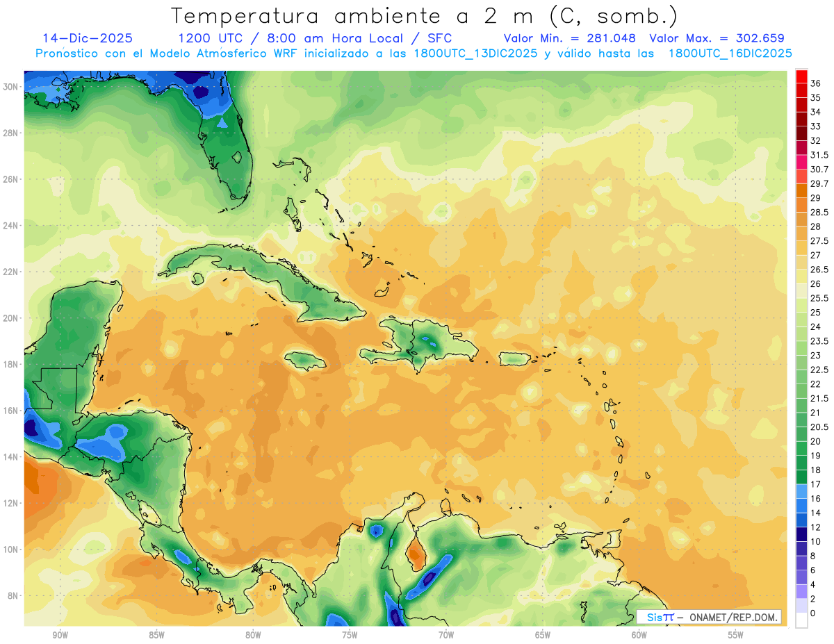
Task: Select the "0" colorbar label
Action: pyautogui.click(x=813, y=613)
